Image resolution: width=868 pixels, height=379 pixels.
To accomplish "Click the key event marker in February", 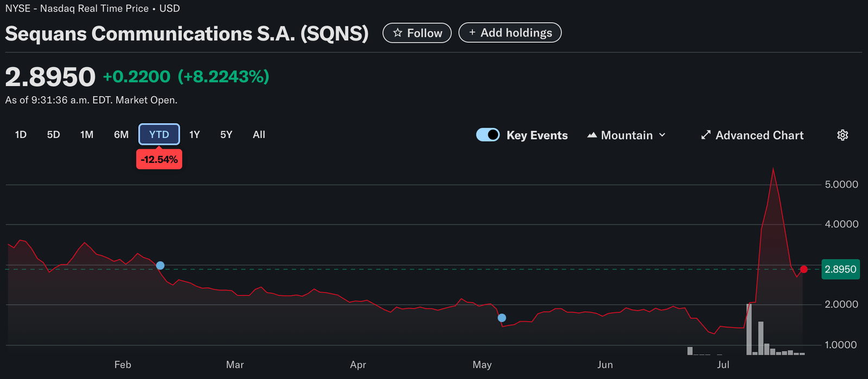I will click(x=160, y=266).
